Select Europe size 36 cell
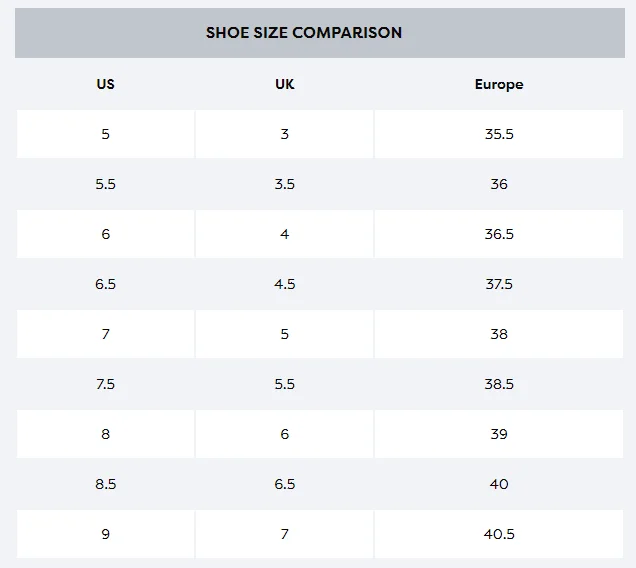 498,184
